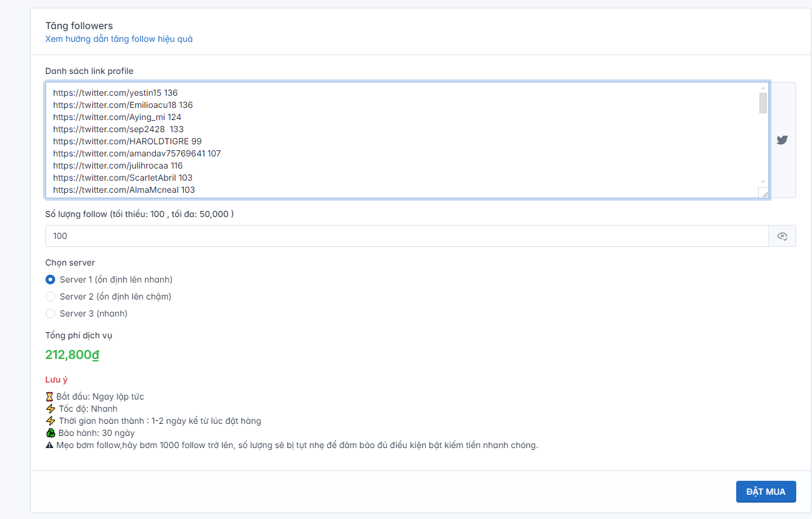This screenshot has width=812, height=519.
Task: Click the profile list scrollbar up arrow
Action: pyautogui.click(x=763, y=89)
